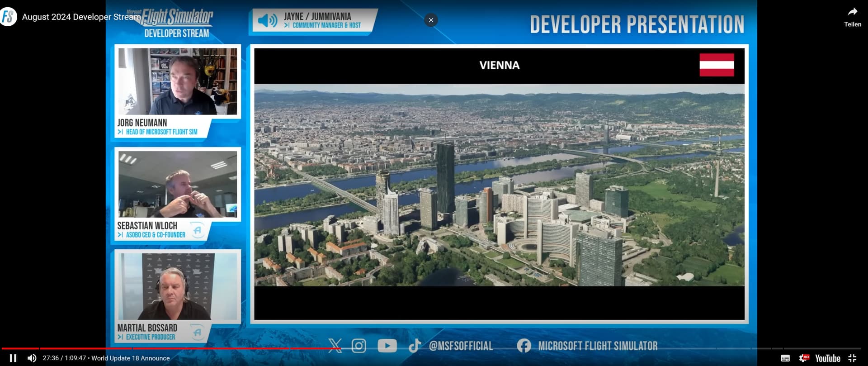868x366 pixels.
Task: Pause the video playback
Action: (x=13, y=358)
